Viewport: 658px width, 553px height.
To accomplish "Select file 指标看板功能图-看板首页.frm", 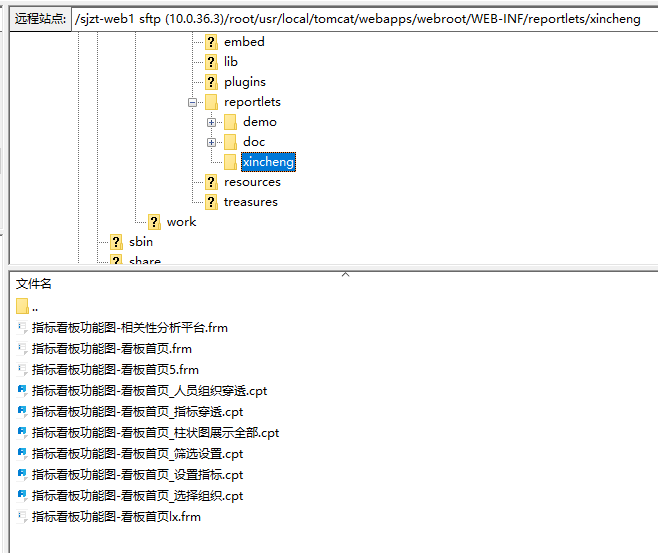I will [x=112, y=349].
